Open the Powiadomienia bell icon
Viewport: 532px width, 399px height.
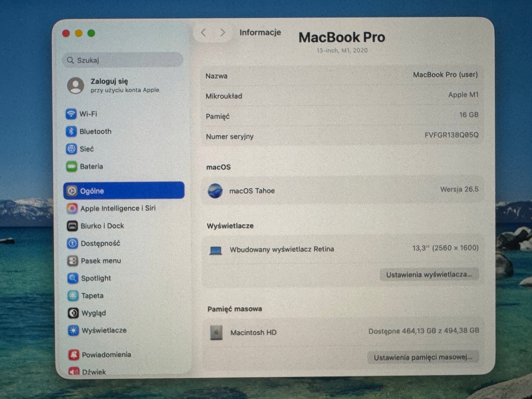[x=74, y=355]
